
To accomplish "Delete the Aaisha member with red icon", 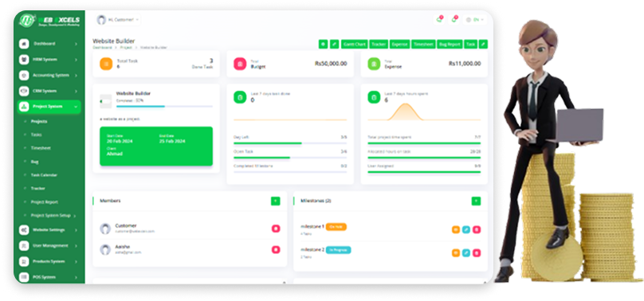I will point(276,249).
